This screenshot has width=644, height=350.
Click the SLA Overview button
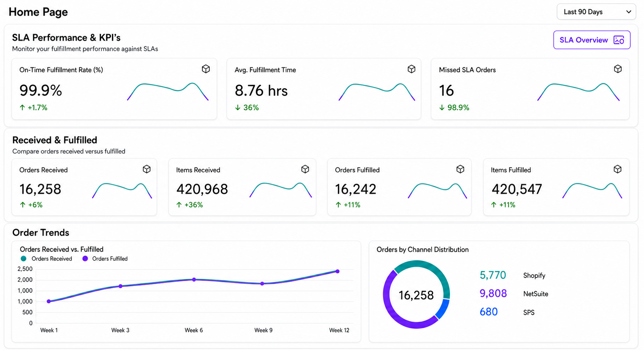pyautogui.click(x=592, y=40)
